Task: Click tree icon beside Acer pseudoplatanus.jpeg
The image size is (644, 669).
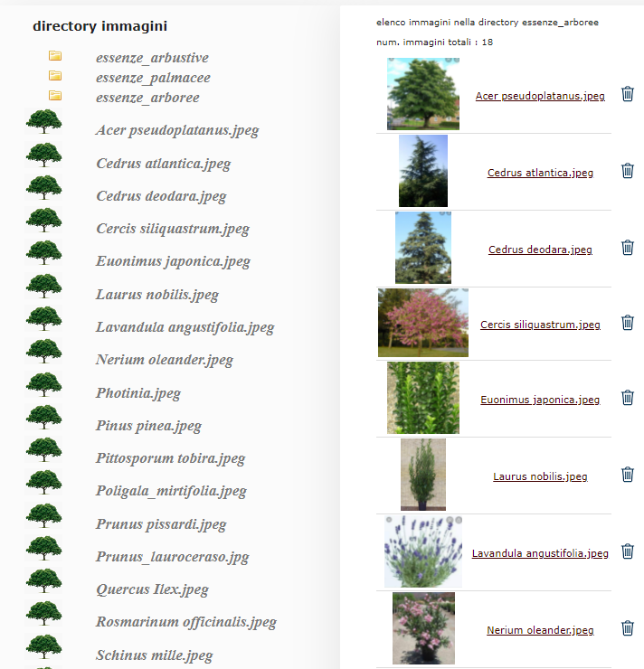Action: point(43,122)
